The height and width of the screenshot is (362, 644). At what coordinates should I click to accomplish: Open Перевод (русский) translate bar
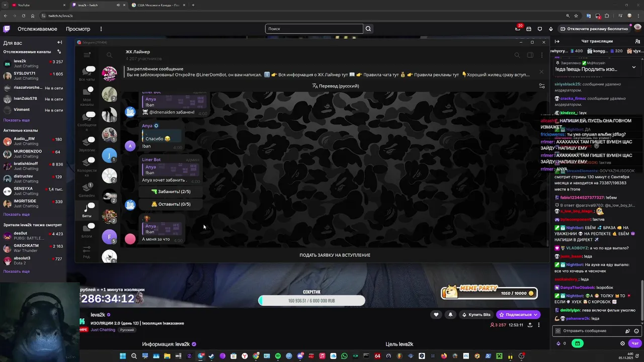point(336,86)
